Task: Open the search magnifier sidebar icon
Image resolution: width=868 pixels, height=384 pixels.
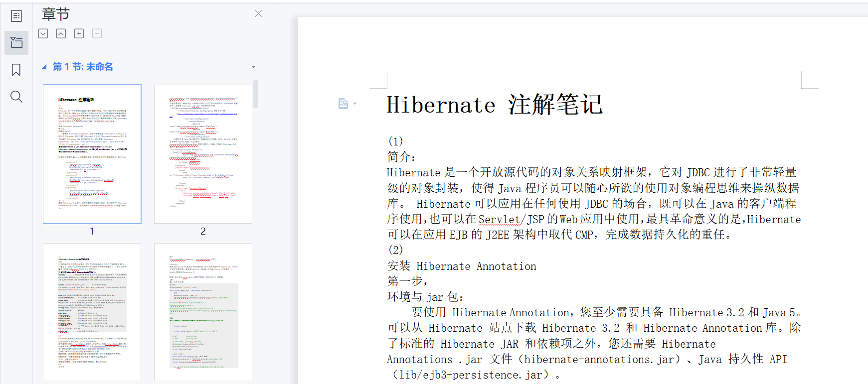Action: (16, 97)
